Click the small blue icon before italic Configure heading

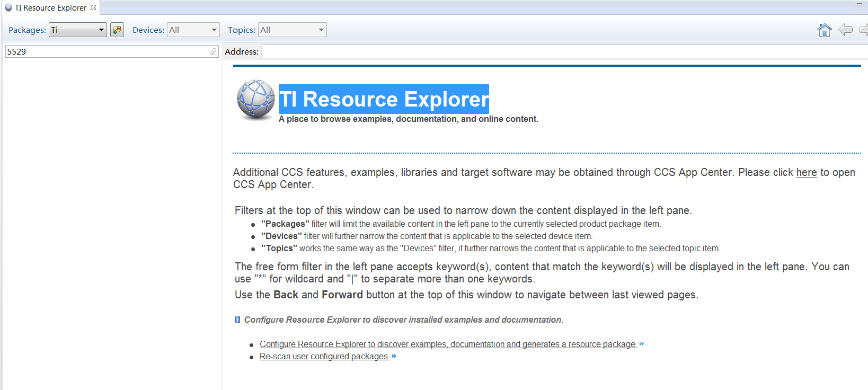tap(237, 320)
